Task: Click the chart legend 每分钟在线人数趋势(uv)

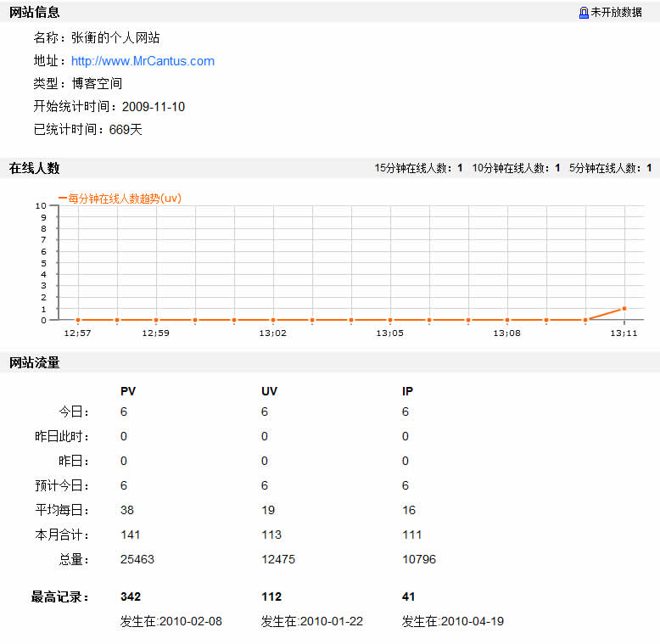Action: pos(120,199)
